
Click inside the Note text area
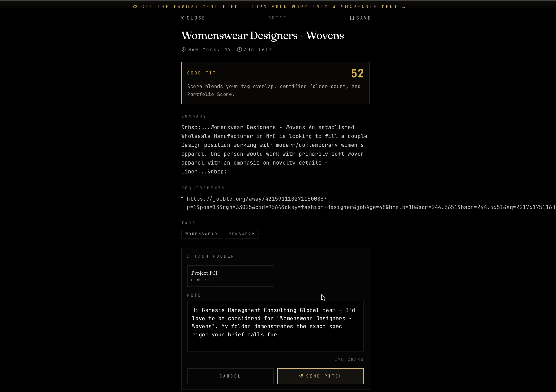[275, 326]
